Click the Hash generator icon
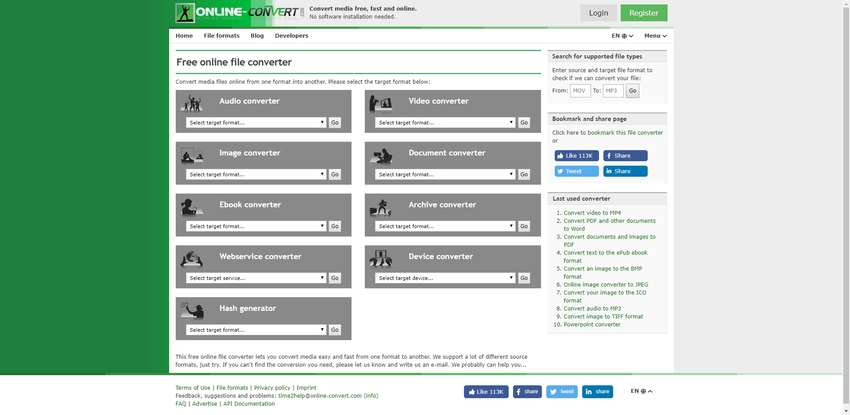 point(193,310)
